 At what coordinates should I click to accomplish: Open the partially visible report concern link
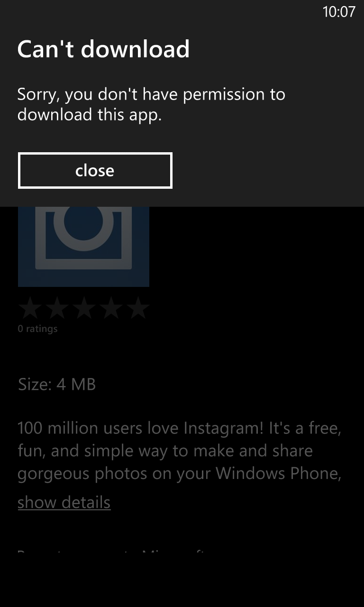pos(112,553)
